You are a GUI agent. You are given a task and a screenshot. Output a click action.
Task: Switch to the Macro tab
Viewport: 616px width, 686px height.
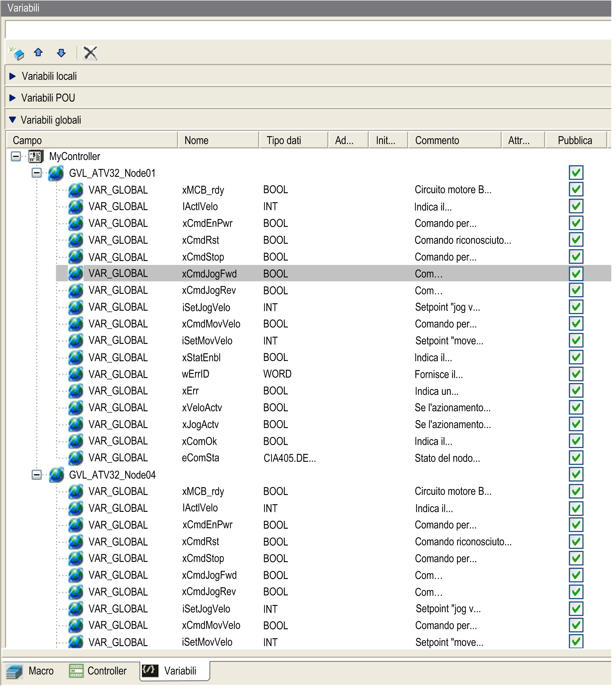[x=31, y=671]
